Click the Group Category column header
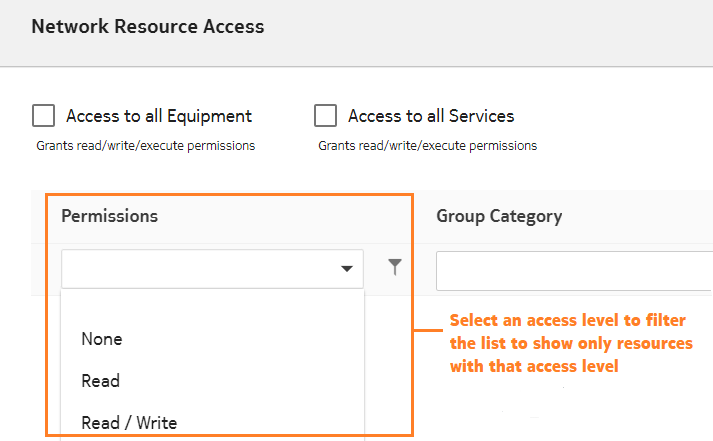 (498, 216)
